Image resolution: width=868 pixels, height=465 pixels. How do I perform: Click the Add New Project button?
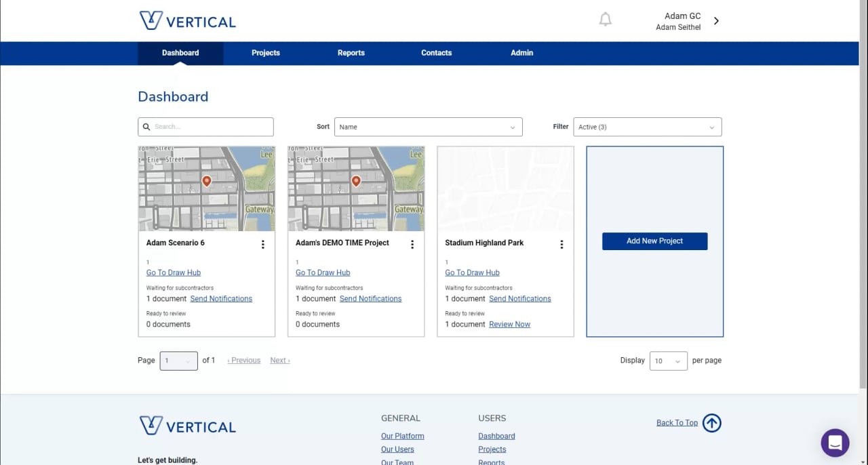pos(655,241)
